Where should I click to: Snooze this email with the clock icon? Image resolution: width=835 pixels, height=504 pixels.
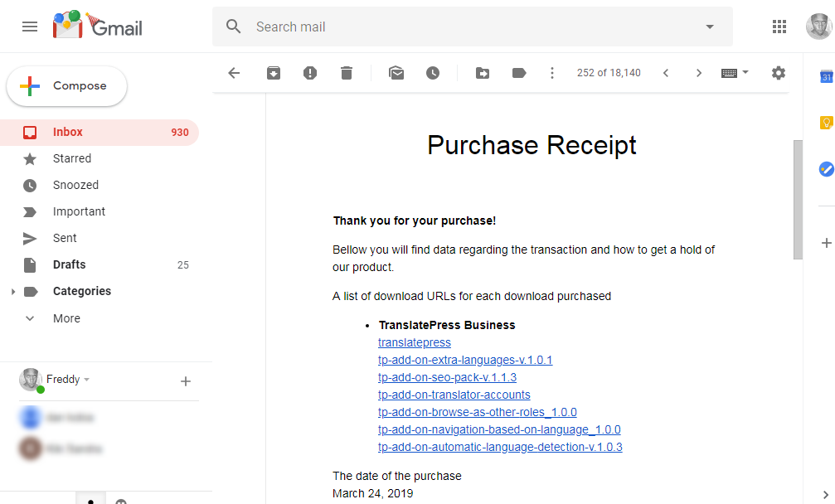[433, 73]
